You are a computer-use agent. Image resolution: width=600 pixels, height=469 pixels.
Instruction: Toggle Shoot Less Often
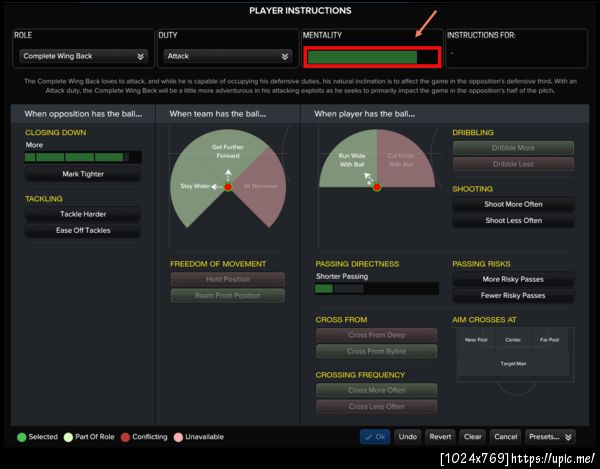pos(513,221)
